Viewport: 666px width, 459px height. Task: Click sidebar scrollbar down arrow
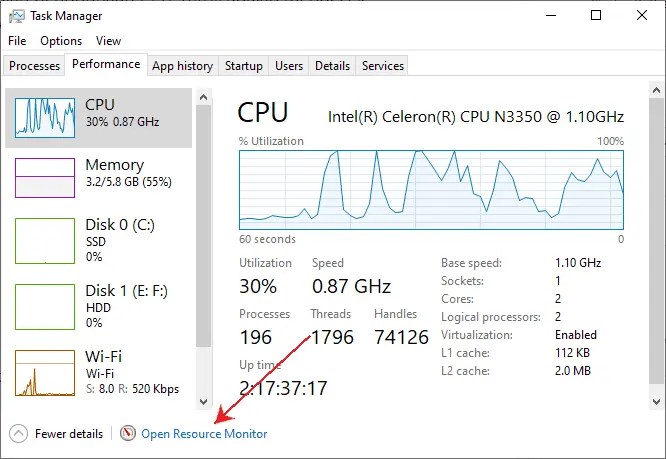tap(203, 401)
